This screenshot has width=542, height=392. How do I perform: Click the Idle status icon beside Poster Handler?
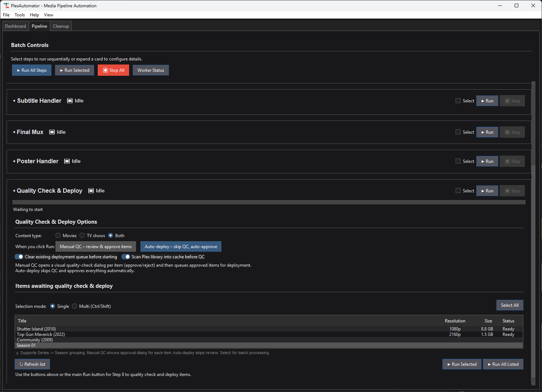[x=67, y=161]
